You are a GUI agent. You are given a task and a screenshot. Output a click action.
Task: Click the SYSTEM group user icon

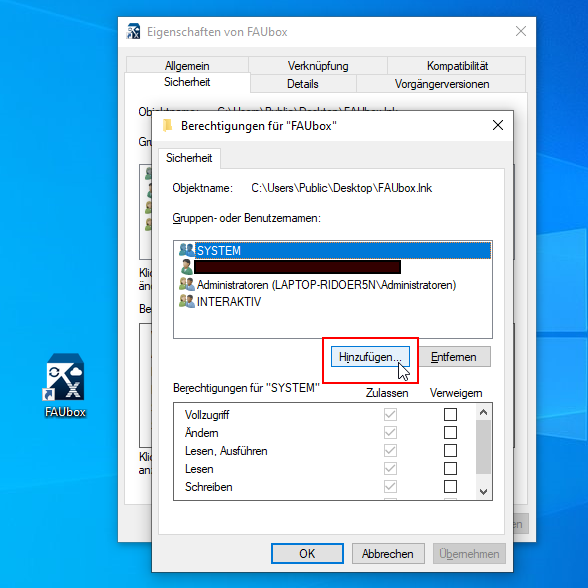[187, 250]
